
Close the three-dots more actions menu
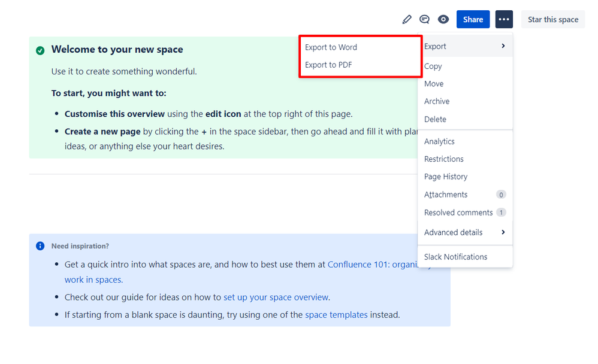pyautogui.click(x=504, y=19)
